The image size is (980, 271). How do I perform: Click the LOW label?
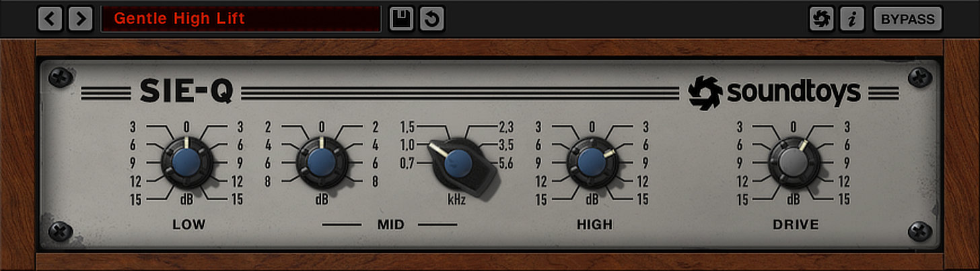click(188, 224)
